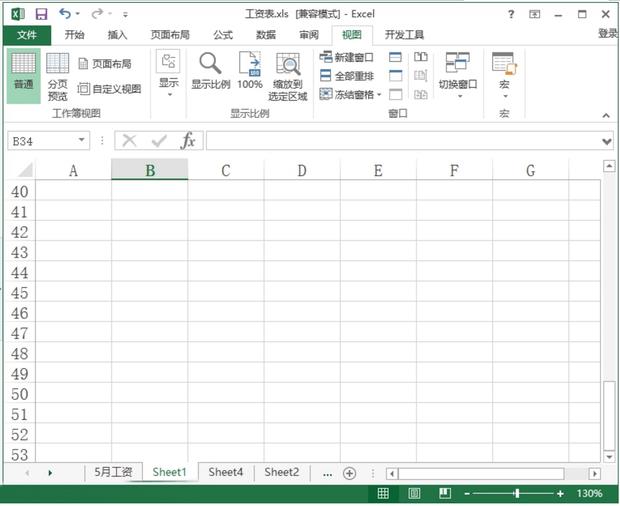Click the zoom slider in status bar
The height and width of the screenshot is (506, 620).
pyautogui.click(x=516, y=494)
